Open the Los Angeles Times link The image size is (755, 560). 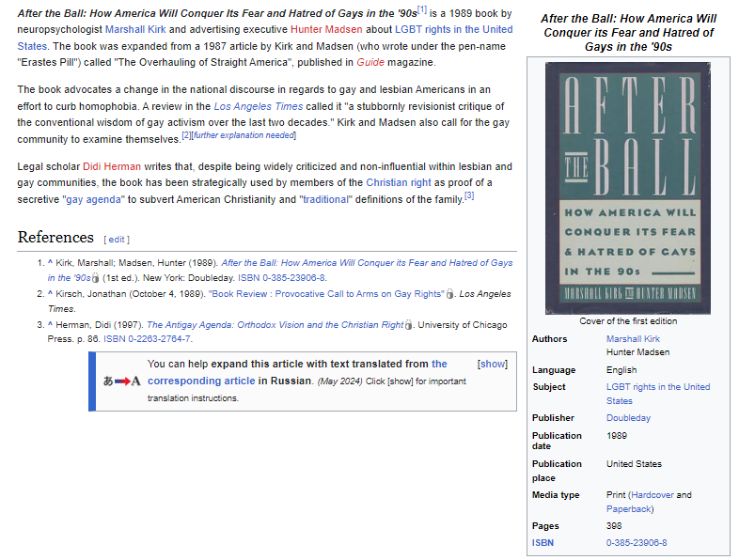tap(258, 106)
